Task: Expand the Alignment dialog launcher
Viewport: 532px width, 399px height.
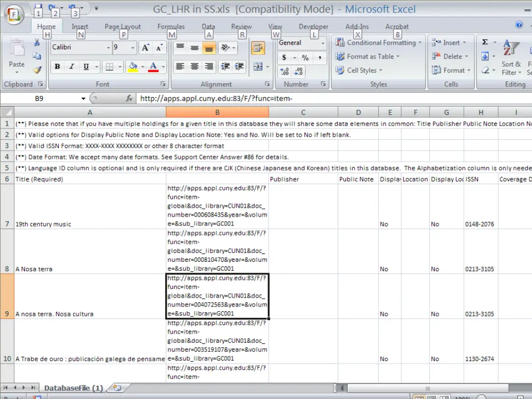Action: click(x=267, y=84)
